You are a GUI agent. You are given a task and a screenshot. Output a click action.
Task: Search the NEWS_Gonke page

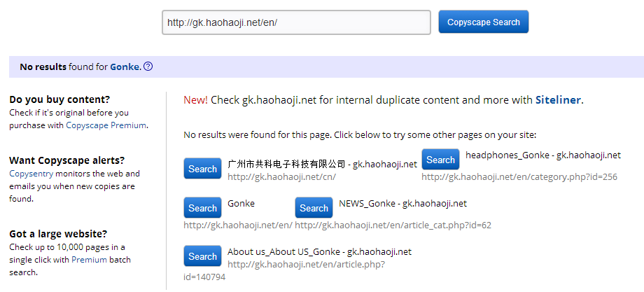(x=314, y=208)
